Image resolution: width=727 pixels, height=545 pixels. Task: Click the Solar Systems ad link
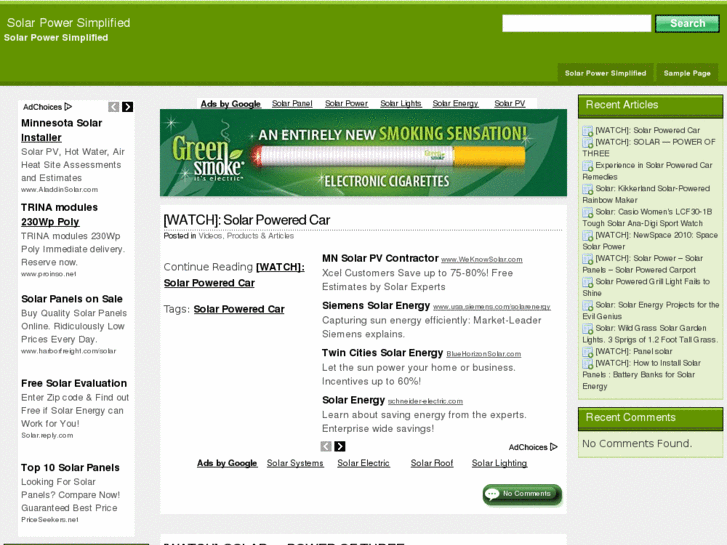[x=295, y=463]
